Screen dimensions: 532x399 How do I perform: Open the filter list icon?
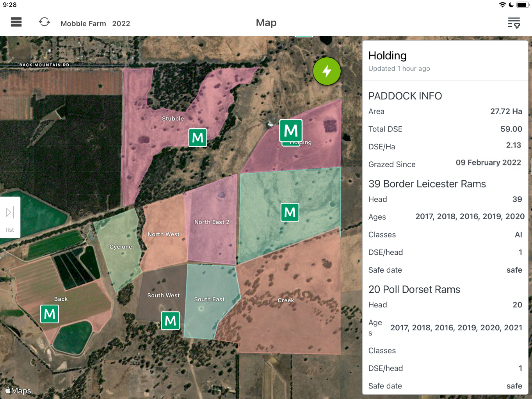514,23
